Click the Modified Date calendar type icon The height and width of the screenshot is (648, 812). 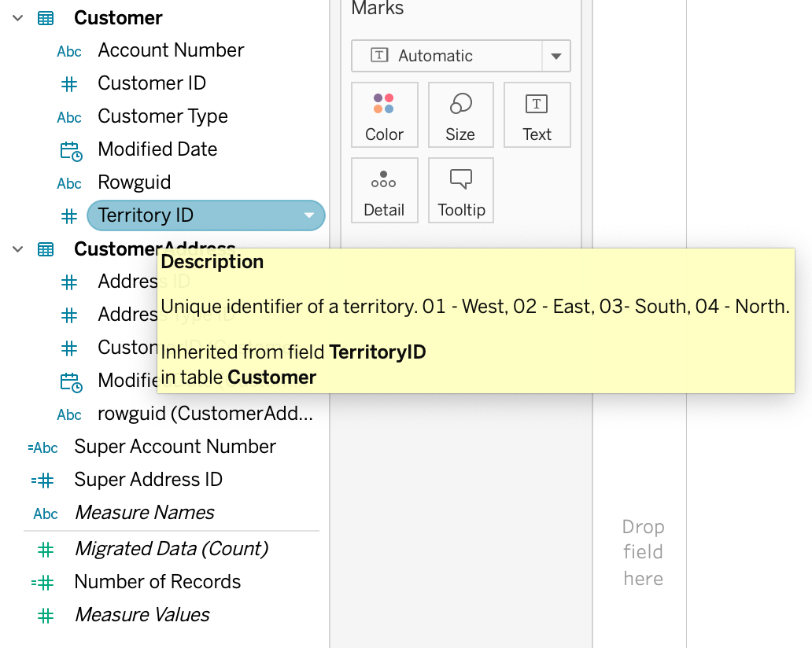(71, 150)
